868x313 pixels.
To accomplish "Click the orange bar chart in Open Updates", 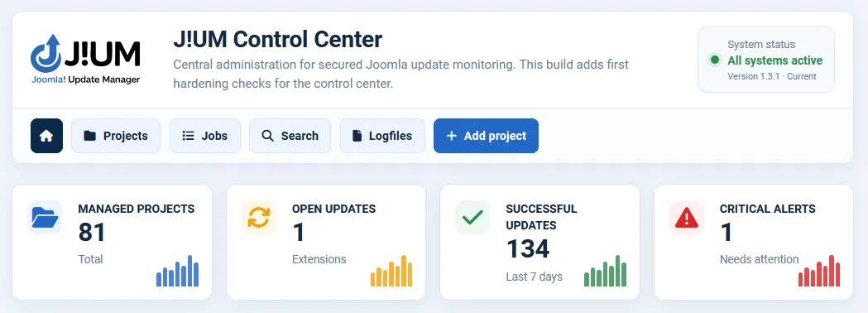I will pyautogui.click(x=391, y=271).
